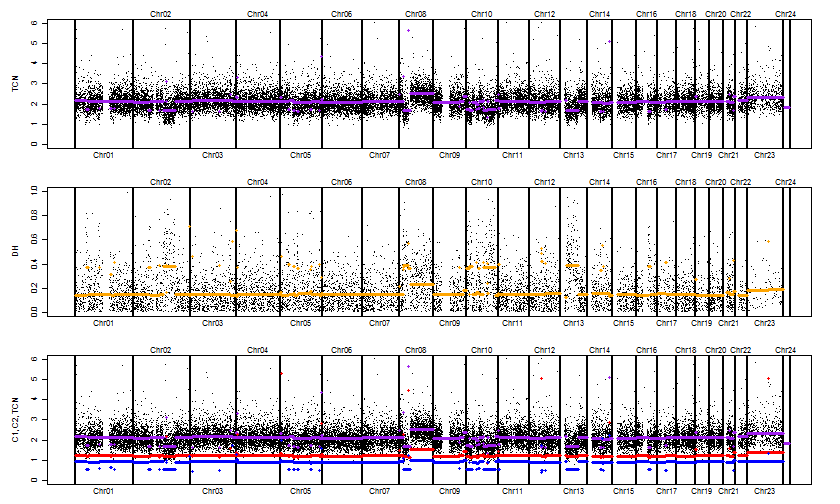This screenshot has height=504, width=840.
Task: Select the Chr23 label below the bottom panel
Action: point(764,491)
